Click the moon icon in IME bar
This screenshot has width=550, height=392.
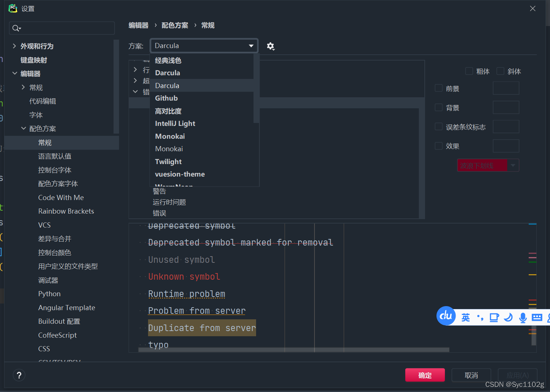508,317
